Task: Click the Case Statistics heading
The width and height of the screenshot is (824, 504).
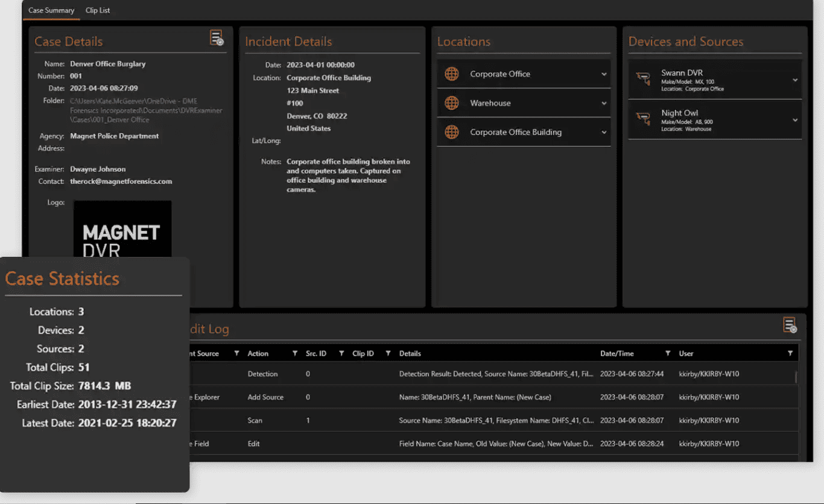Action: pos(62,279)
